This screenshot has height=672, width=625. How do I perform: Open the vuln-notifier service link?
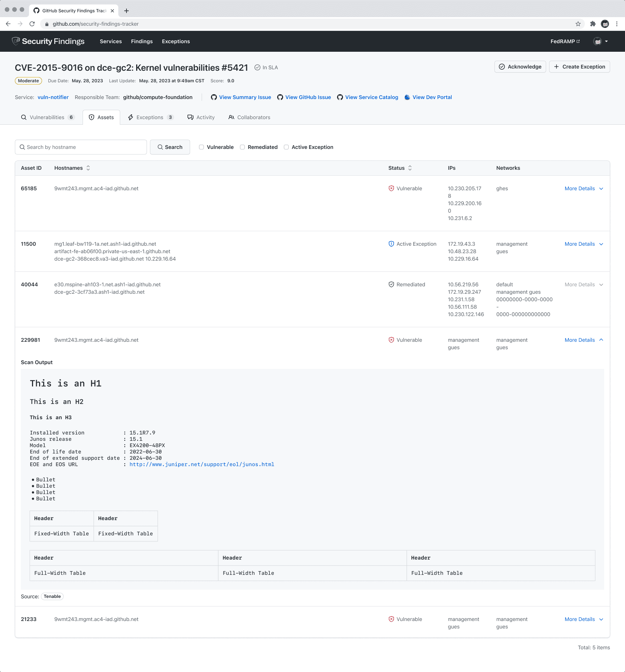(x=53, y=97)
